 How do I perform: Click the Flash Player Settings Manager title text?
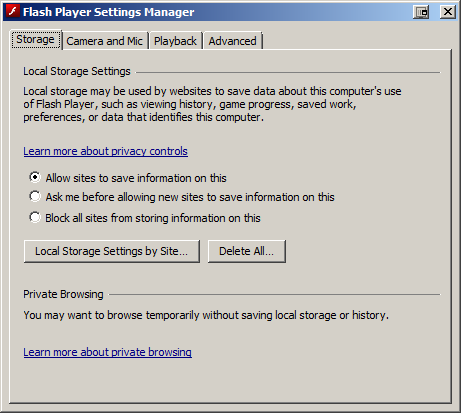(x=108, y=12)
